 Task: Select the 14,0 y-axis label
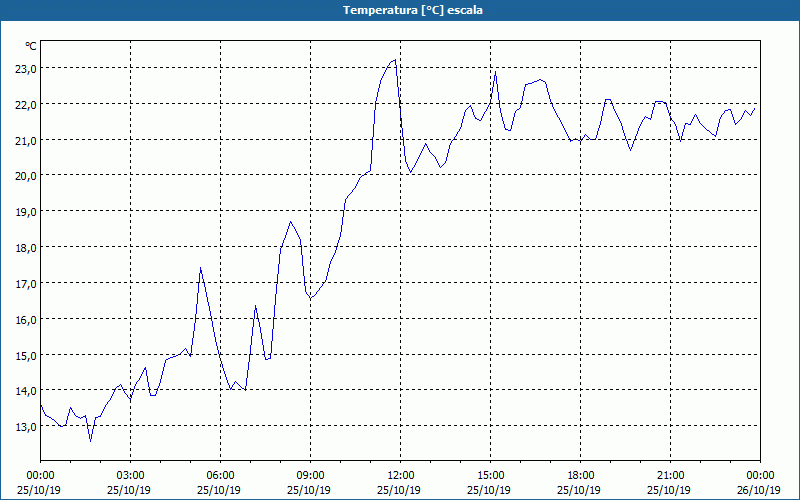coord(25,391)
